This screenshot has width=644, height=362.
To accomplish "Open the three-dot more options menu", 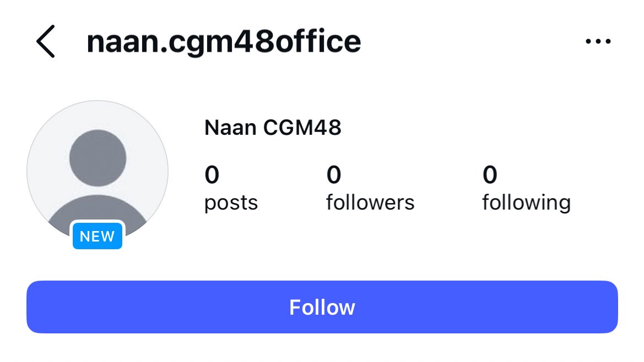I will (x=598, y=41).
